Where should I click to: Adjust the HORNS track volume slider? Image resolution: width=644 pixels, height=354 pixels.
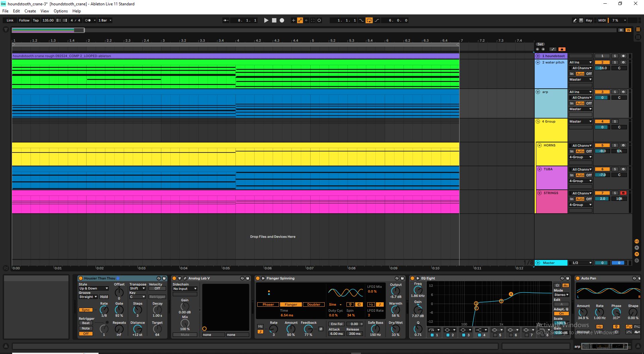tap(602, 151)
